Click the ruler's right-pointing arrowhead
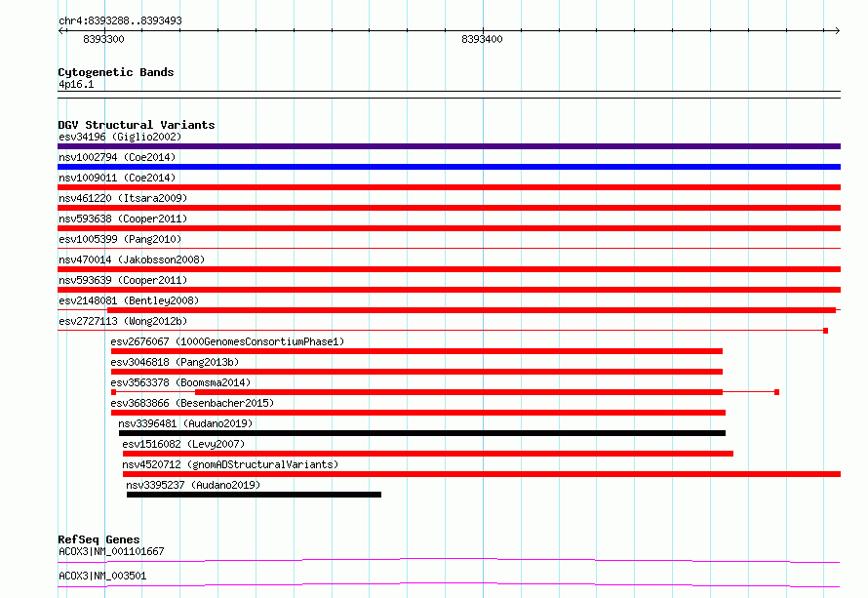The image size is (868, 598). point(838,30)
